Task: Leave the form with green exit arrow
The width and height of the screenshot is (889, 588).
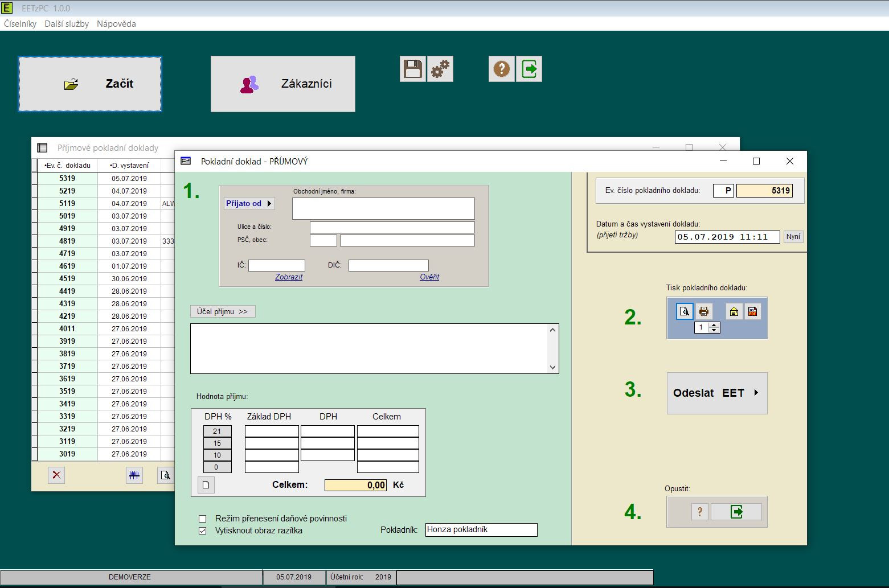Action: point(736,512)
